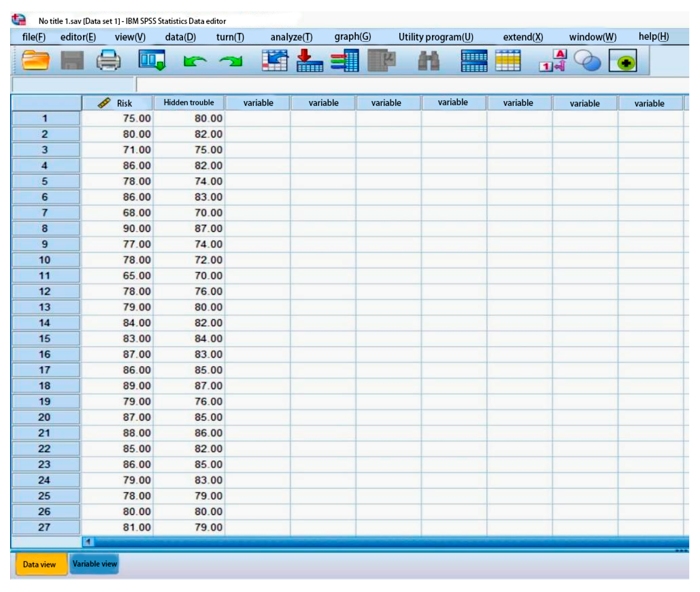Click the SPSS application icon in title bar
Image resolution: width=700 pixels, height=592 pixels.
[x=19, y=19]
